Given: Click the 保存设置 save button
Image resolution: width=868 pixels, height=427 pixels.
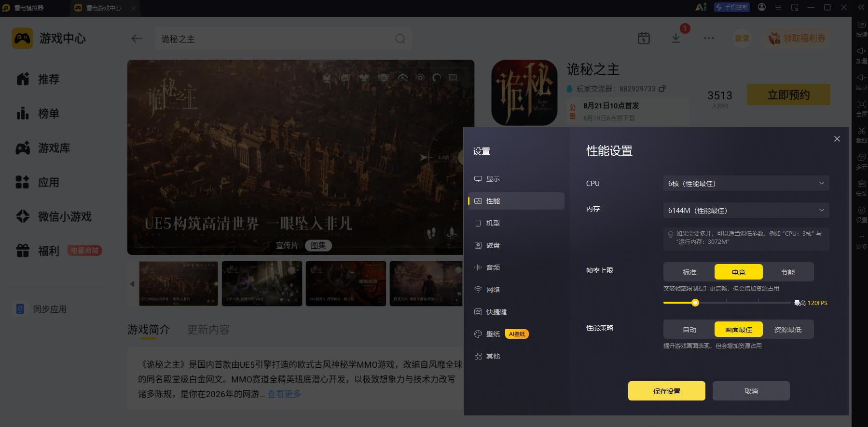Looking at the screenshot, I should pos(667,391).
